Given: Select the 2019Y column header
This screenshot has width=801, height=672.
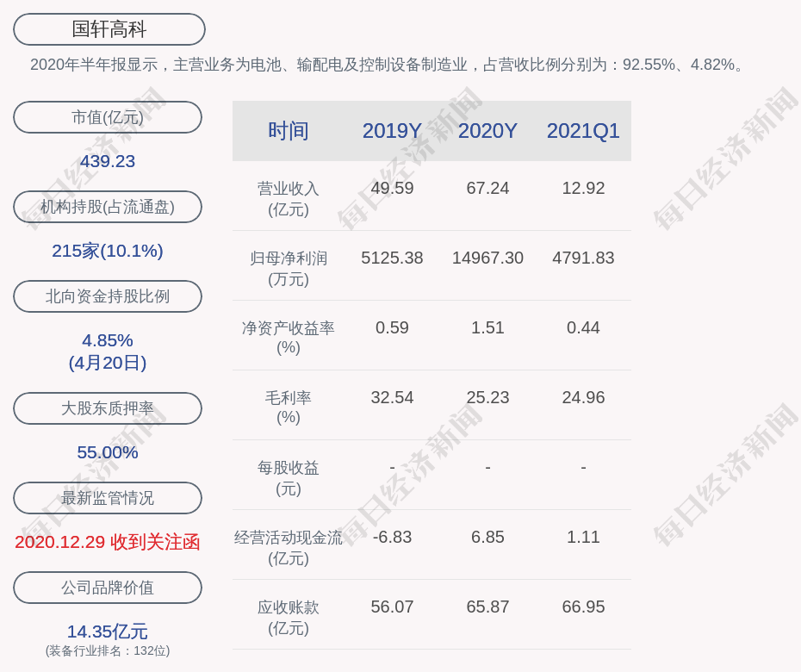Looking at the screenshot, I should point(392,131).
